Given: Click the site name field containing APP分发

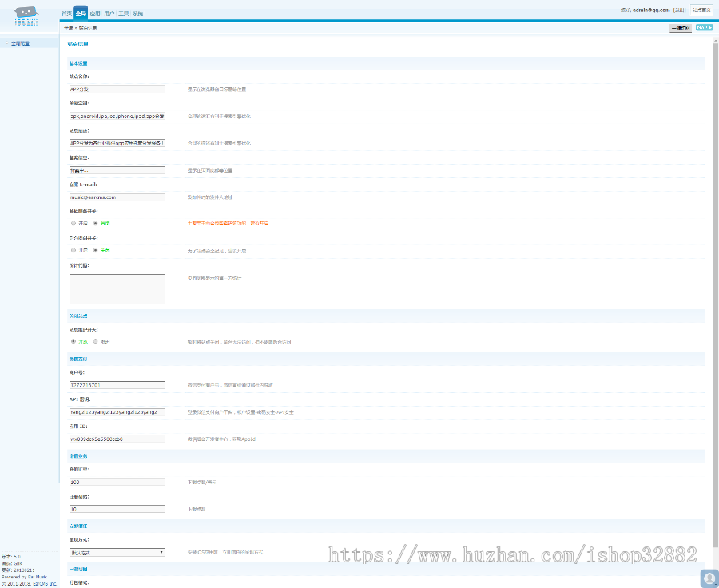Looking at the screenshot, I should coord(117,89).
